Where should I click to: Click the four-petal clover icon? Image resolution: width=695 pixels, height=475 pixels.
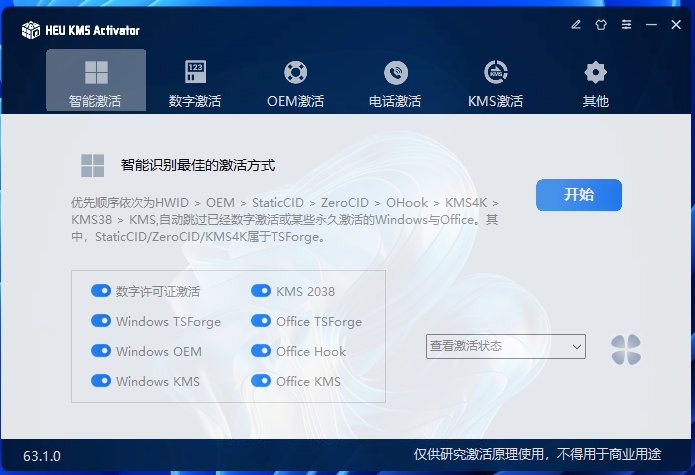coord(626,350)
